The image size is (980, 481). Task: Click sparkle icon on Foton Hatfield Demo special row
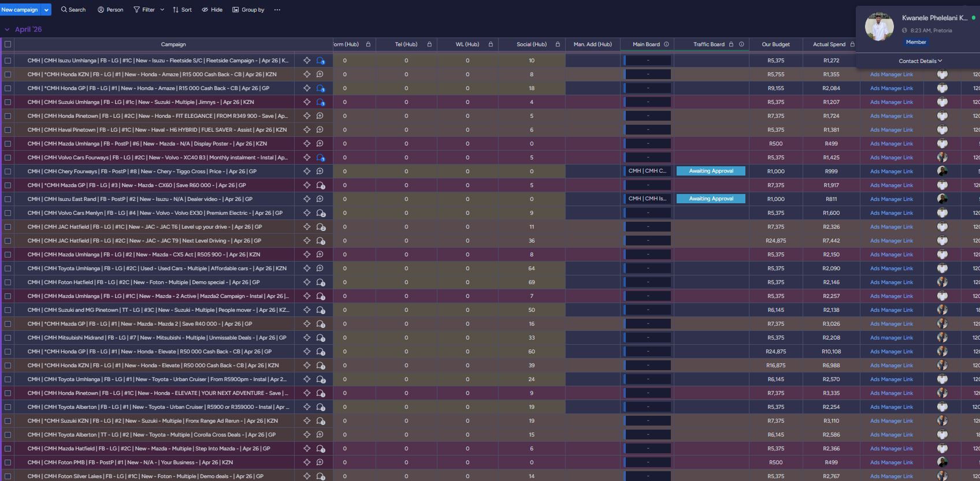click(x=307, y=282)
